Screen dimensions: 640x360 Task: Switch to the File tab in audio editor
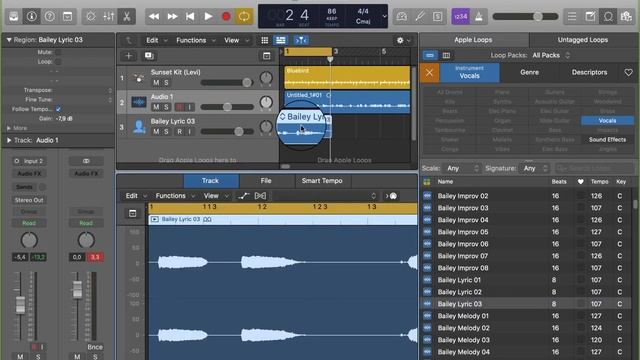click(266, 180)
